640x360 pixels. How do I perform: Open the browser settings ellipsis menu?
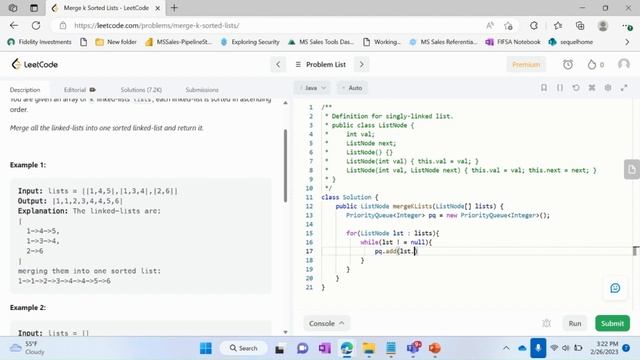tap(627, 26)
